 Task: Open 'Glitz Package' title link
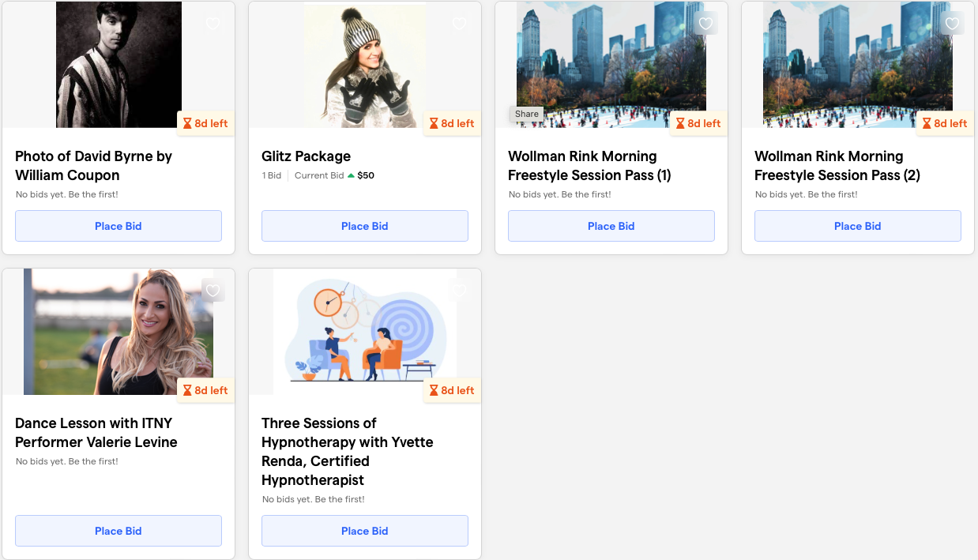pos(307,156)
